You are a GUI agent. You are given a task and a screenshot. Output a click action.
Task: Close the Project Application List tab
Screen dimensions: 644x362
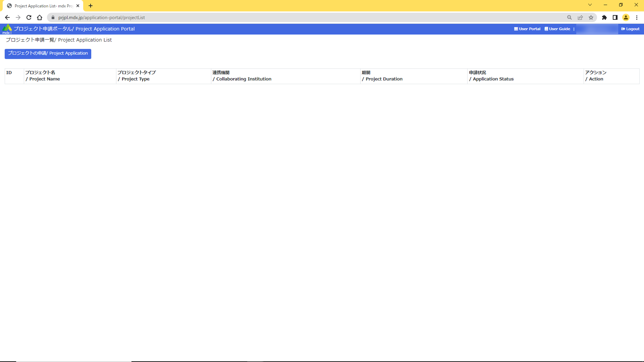78,6
